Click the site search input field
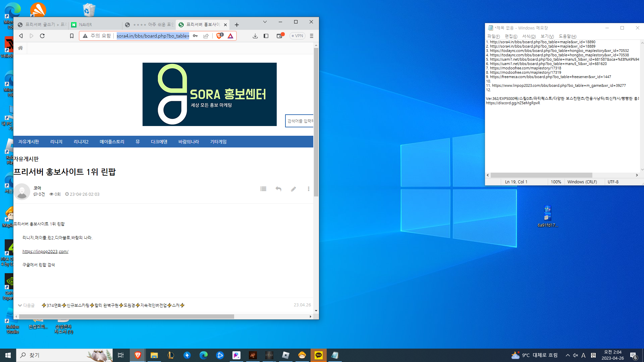The width and height of the screenshot is (644, 362). [299, 121]
